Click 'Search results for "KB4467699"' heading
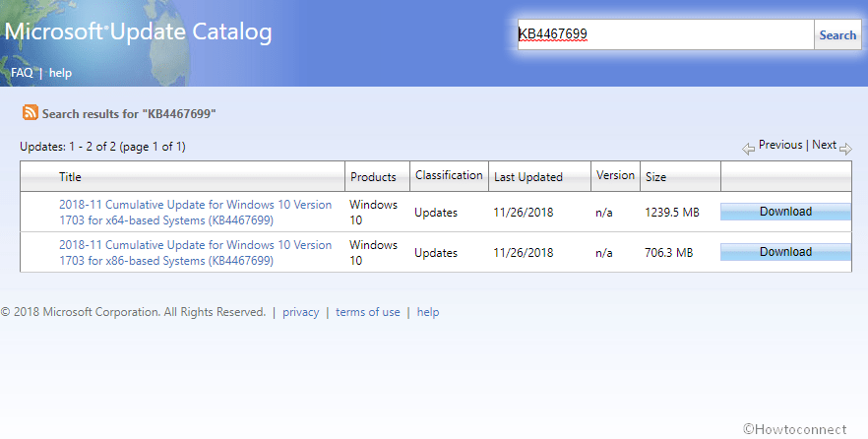 (x=129, y=114)
